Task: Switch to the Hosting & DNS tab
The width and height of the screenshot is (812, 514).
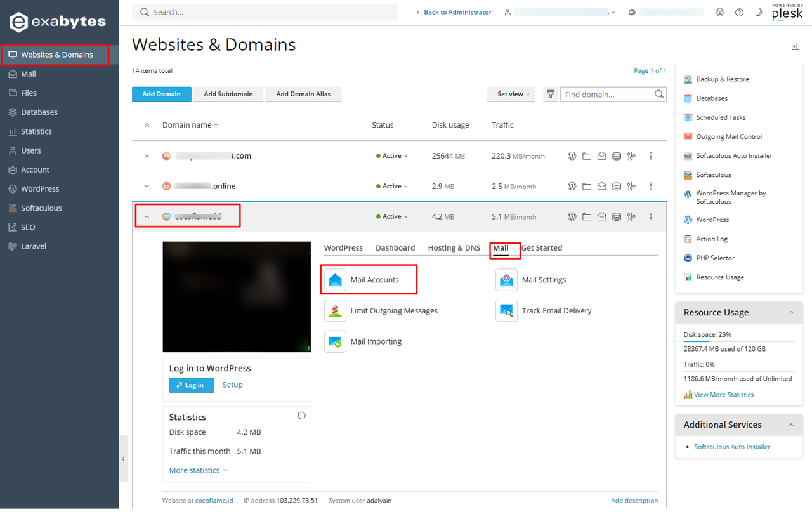Action: 454,248
